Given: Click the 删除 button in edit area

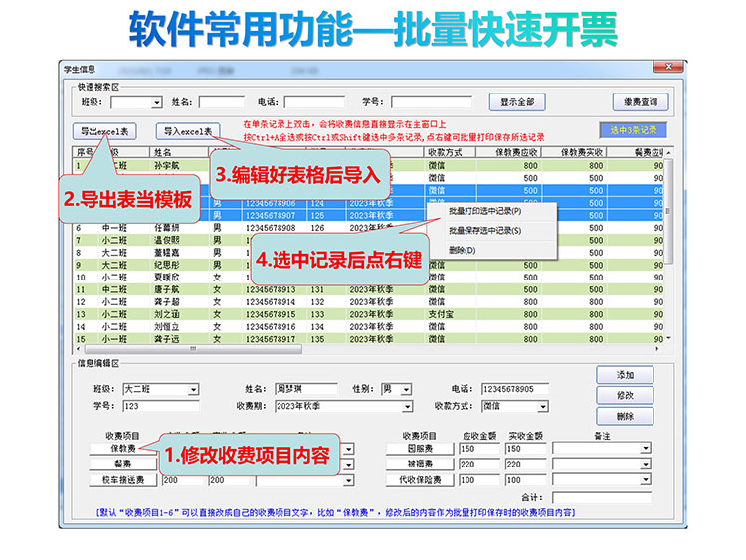Looking at the screenshot, I should coord(625,417).
